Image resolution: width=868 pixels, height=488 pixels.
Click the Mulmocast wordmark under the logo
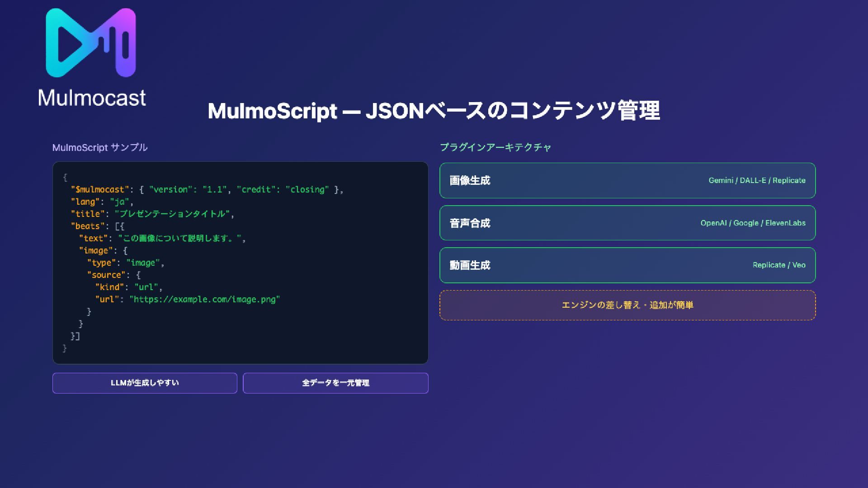92,98
